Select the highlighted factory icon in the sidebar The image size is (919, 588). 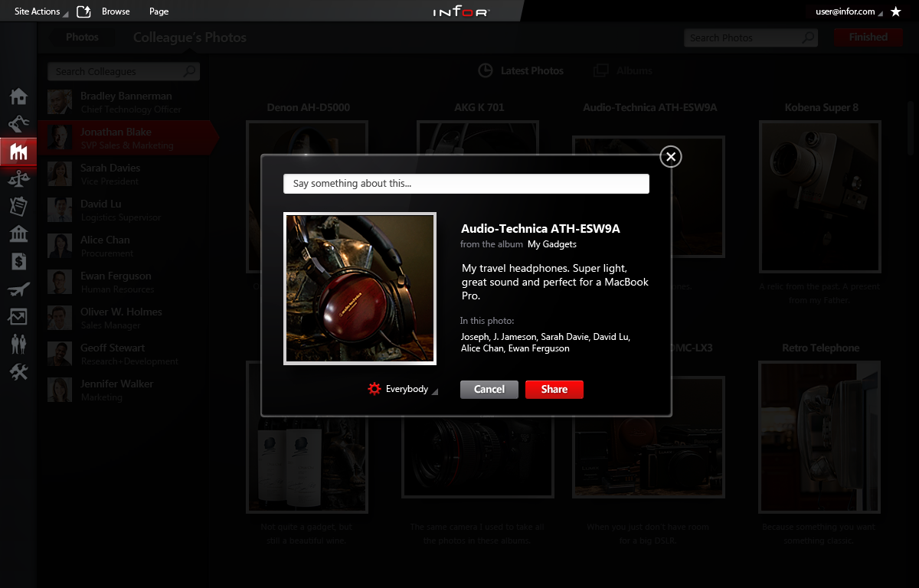(x=18, y=152)
